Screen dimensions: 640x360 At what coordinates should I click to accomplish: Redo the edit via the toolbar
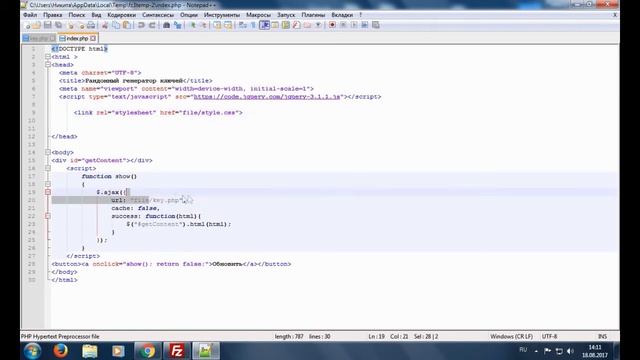(x=153, y=25)
